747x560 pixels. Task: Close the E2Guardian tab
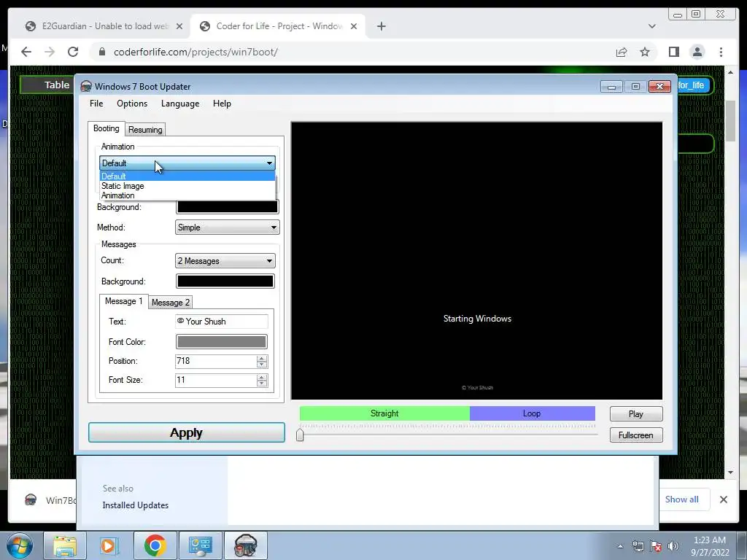tap(179, 26)
